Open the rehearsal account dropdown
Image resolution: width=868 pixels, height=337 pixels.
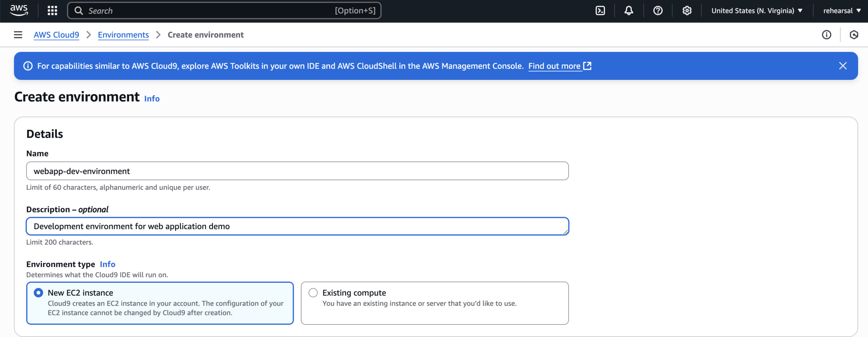point(842,11)
